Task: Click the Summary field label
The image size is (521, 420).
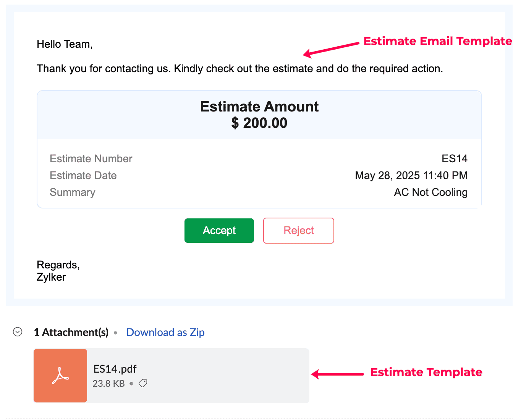Action: click(x=73, y=192)
